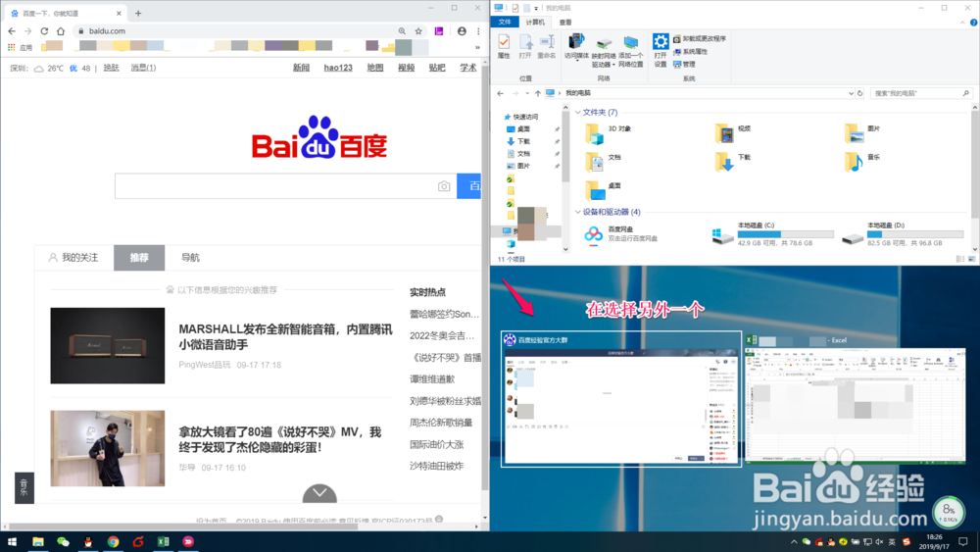Collapse the Explorer ribbon with chevron

pos(962,23)
